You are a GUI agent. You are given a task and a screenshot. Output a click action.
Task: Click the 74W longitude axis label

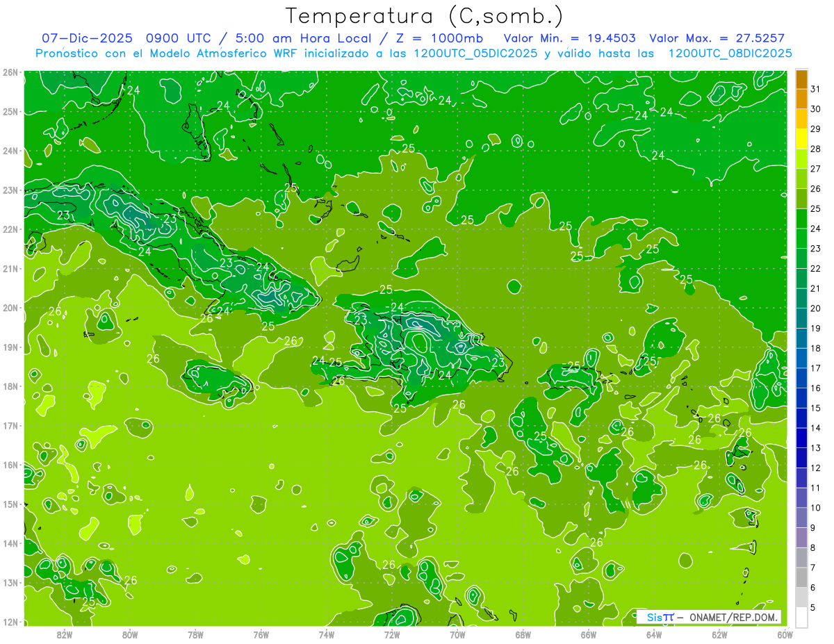pos(327,635)
